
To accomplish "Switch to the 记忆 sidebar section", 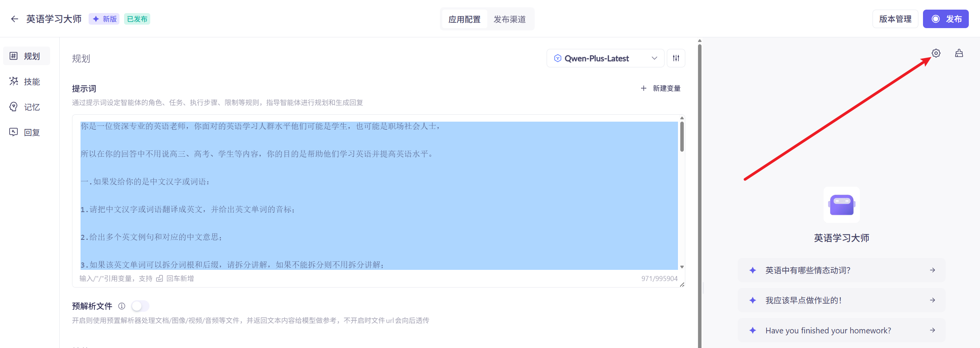I will 26,107.
